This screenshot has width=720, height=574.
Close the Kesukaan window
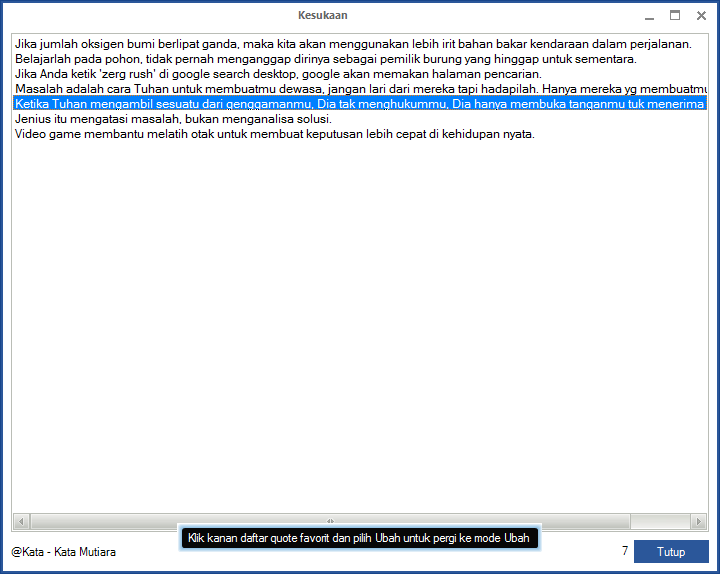click(701, 16)
